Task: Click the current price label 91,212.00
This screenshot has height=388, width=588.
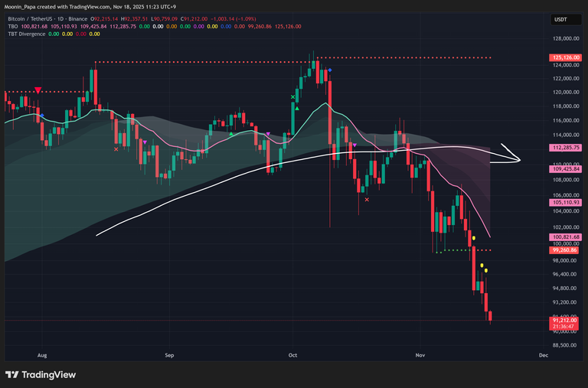Action: [x=566, y=320]
